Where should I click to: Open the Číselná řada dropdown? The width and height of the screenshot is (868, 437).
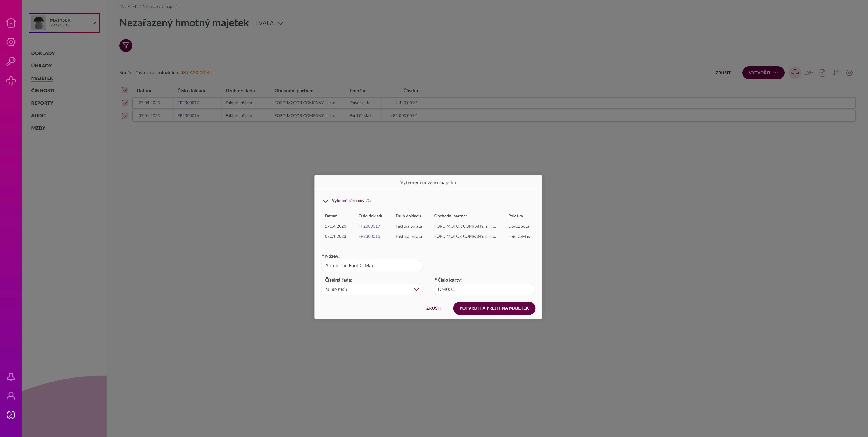click(x=372, y=289)
